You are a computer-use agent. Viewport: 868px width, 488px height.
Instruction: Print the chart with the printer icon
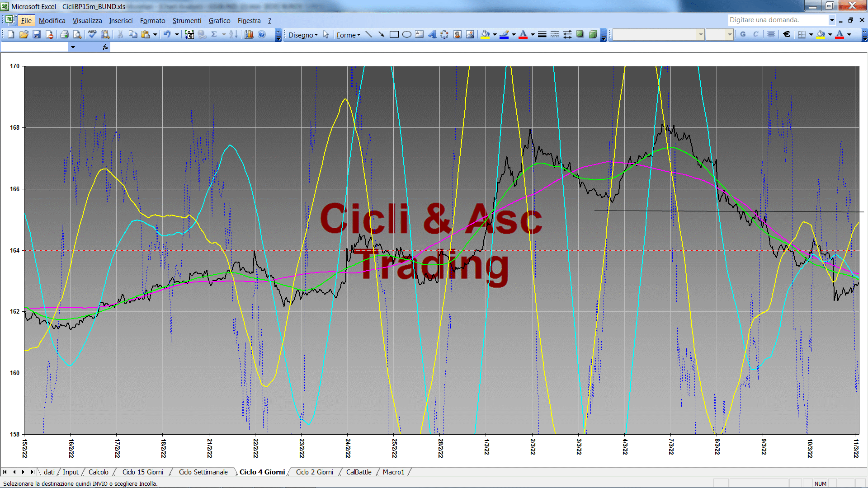coord(64,34)
